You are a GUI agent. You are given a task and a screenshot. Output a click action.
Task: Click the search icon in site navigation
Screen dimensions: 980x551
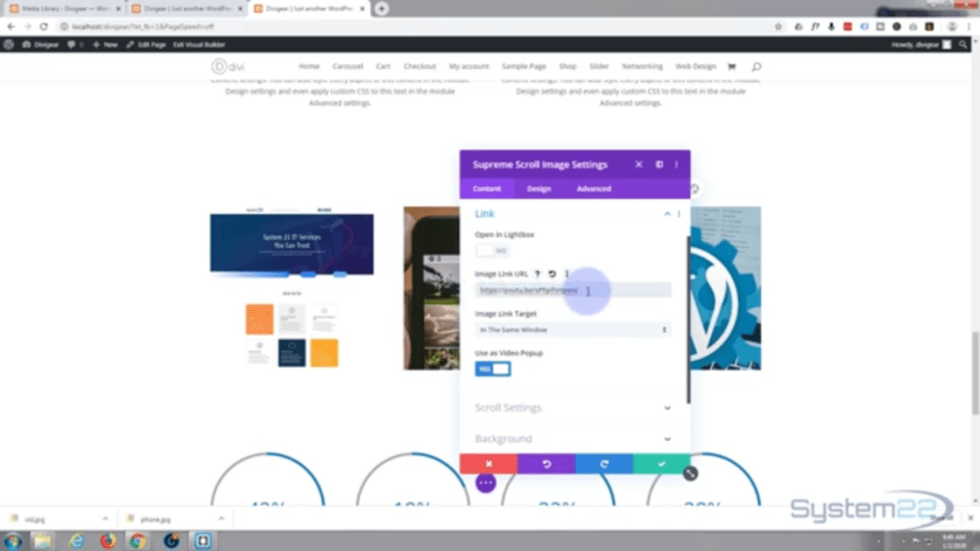(x=755, y=66)
